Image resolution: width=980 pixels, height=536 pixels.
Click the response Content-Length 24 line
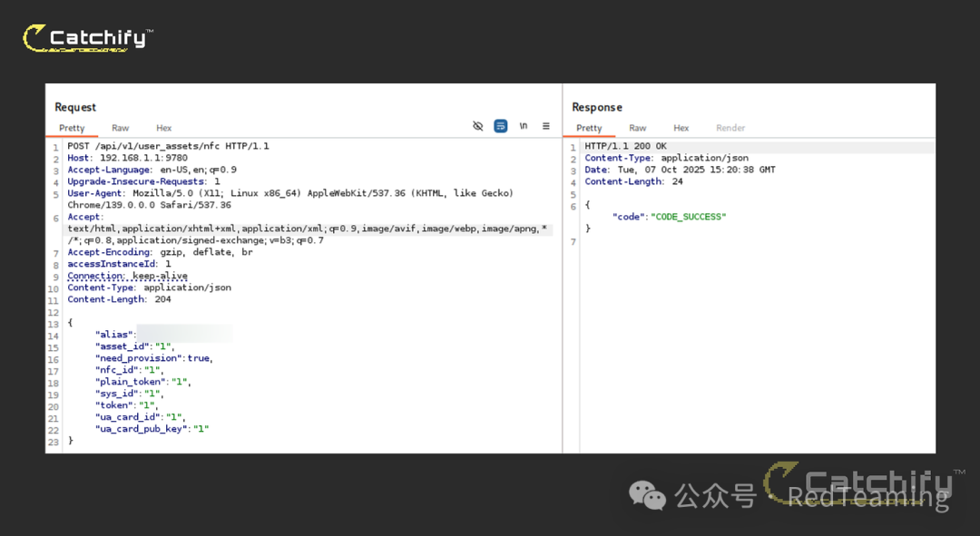633,181
